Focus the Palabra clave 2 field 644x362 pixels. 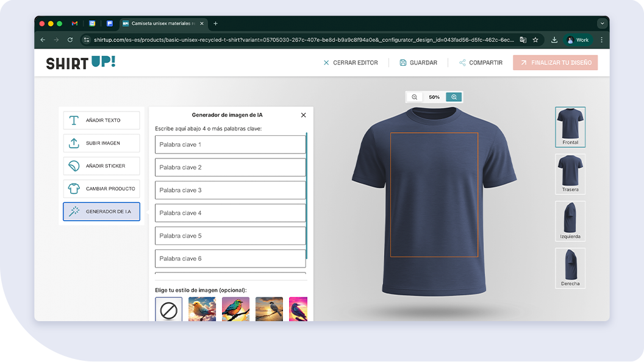(230, 168)
